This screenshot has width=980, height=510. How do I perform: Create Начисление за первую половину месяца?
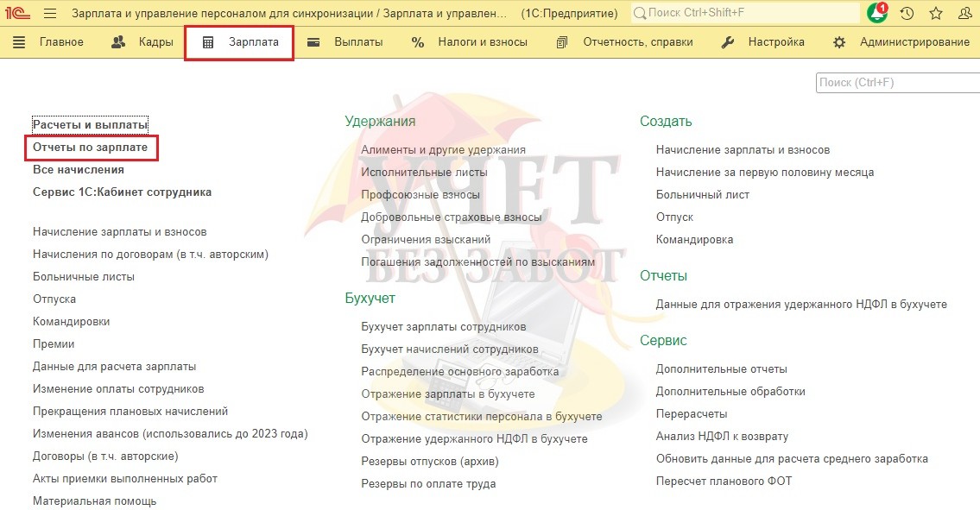click(765, 172)
